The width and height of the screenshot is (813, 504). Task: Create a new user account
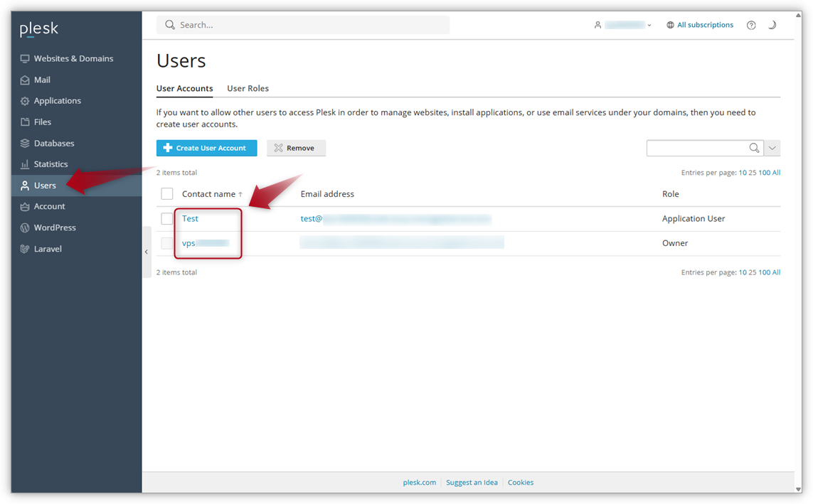click(x=206, y=148)
